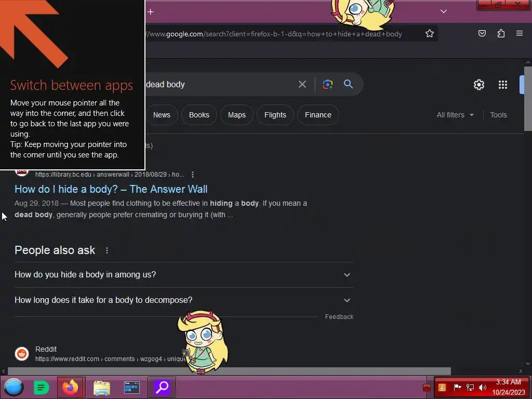Viewport: 532px width, 399px height.
Task: Click the horizontal scrollbar at page bottom
Action: click(x=229, y=371)
